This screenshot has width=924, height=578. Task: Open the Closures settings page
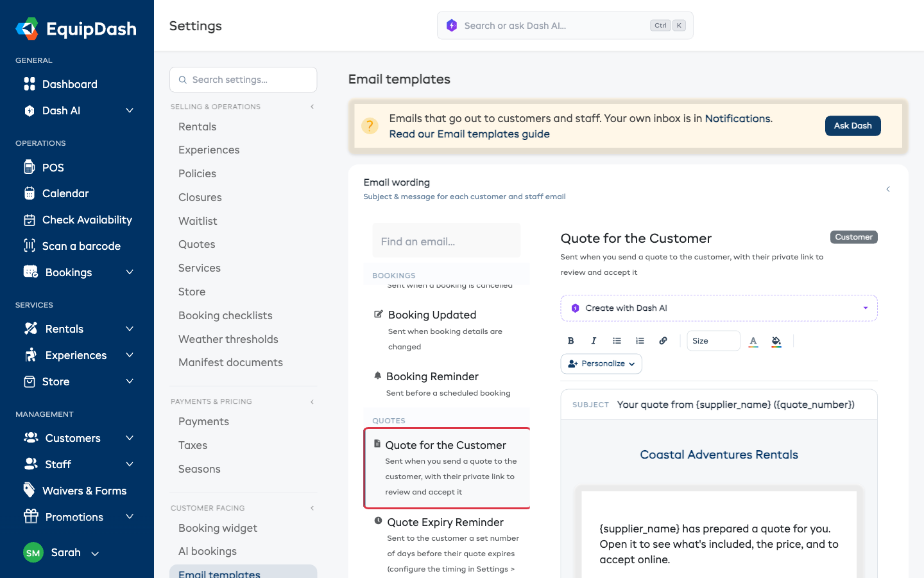(200, 197)
